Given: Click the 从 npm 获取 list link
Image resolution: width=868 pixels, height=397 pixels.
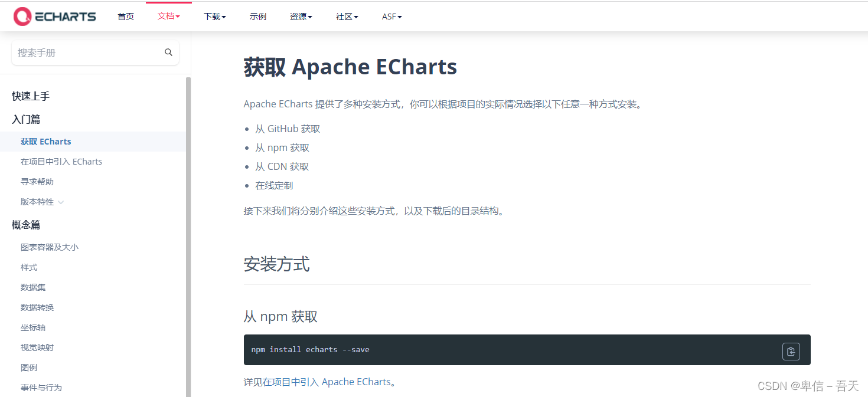Looking at the screenshot, I should (x=282, y=147).
